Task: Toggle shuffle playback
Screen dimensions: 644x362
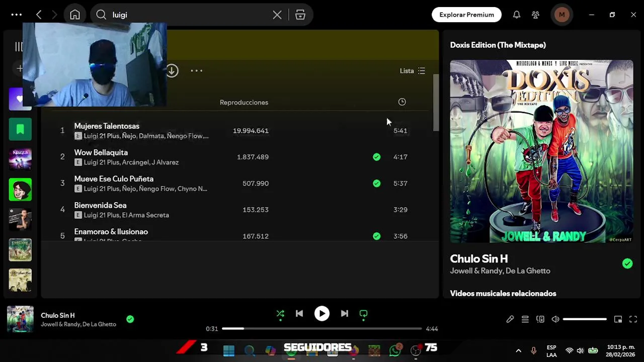Action: pyautogui.click(x=280, y=314)
